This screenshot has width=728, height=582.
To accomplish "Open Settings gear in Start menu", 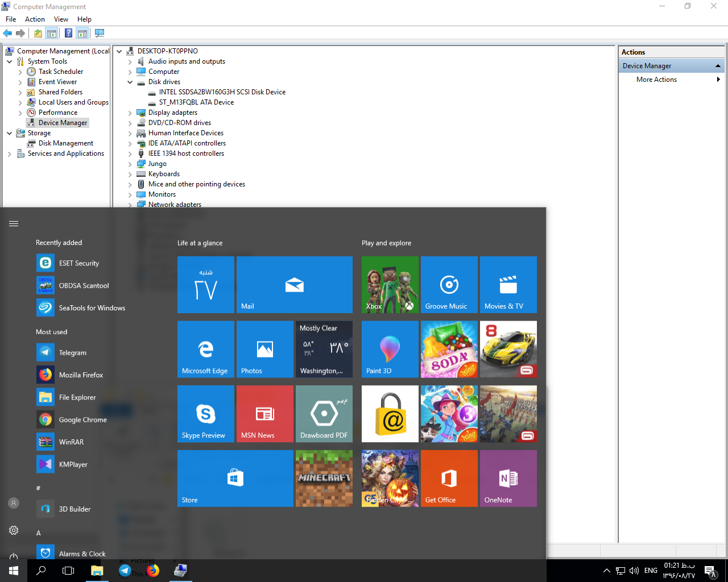I will coord(14,530).
